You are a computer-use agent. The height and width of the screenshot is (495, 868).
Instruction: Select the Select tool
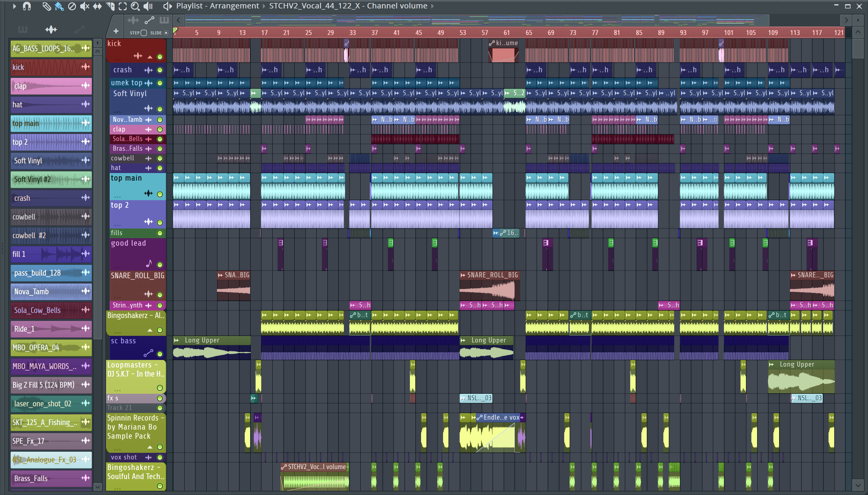pyautogui.click(x=123, y=6)
